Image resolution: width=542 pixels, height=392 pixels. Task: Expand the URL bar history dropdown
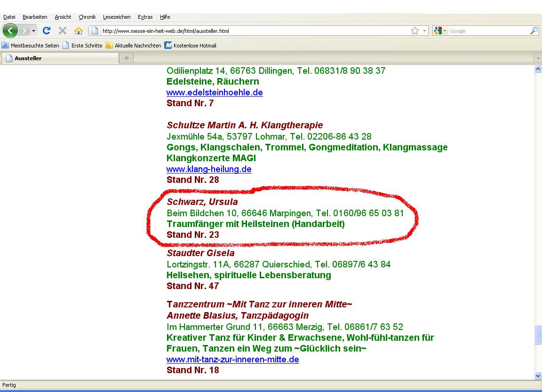pos(425,31)
